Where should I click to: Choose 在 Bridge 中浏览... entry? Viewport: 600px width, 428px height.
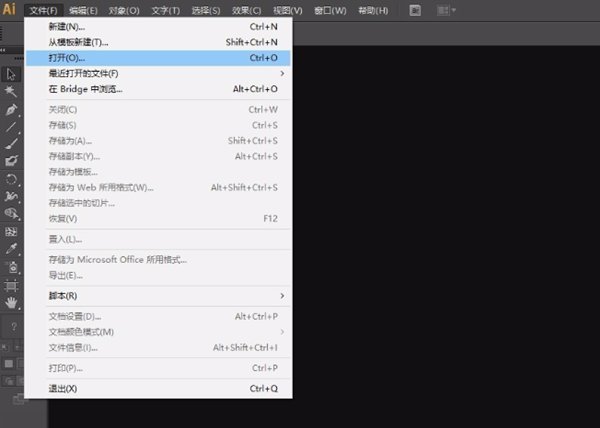point(158,89)
